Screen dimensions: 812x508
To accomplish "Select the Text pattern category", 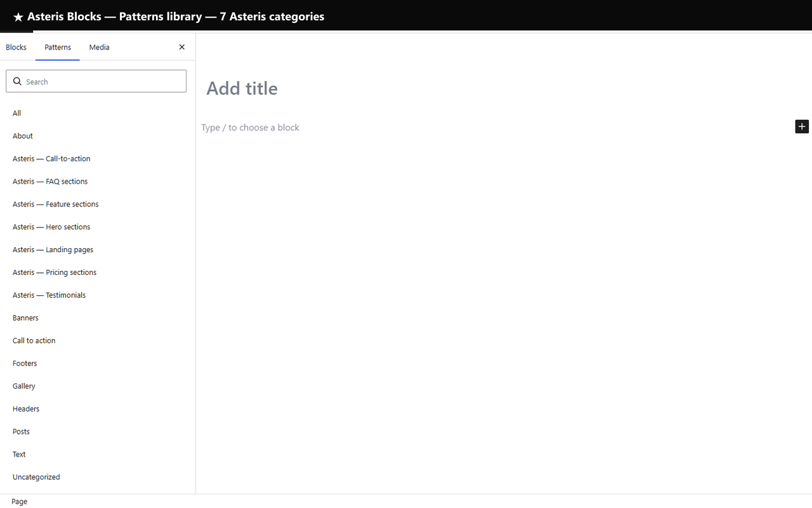I will pyautogui.click(x=98, y=455).
